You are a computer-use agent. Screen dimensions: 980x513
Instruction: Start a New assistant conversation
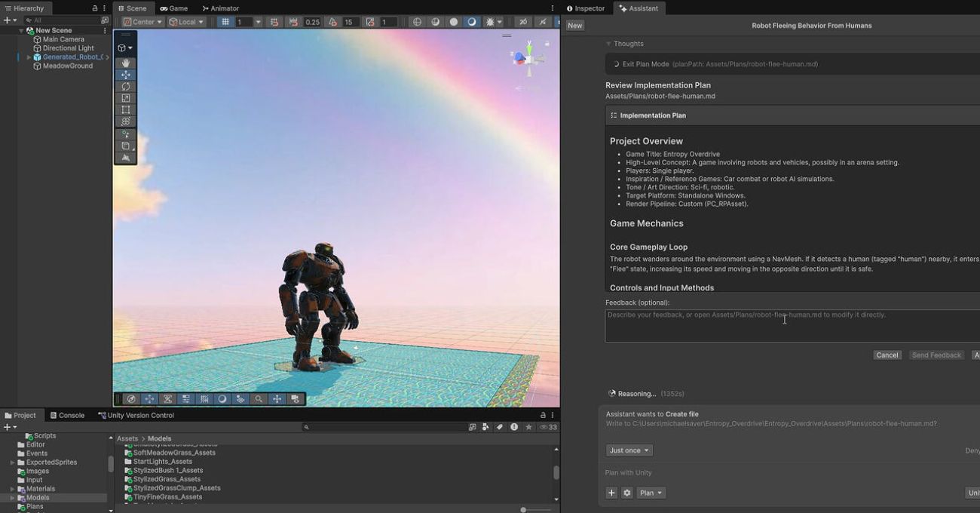click(x=575, y=26)
